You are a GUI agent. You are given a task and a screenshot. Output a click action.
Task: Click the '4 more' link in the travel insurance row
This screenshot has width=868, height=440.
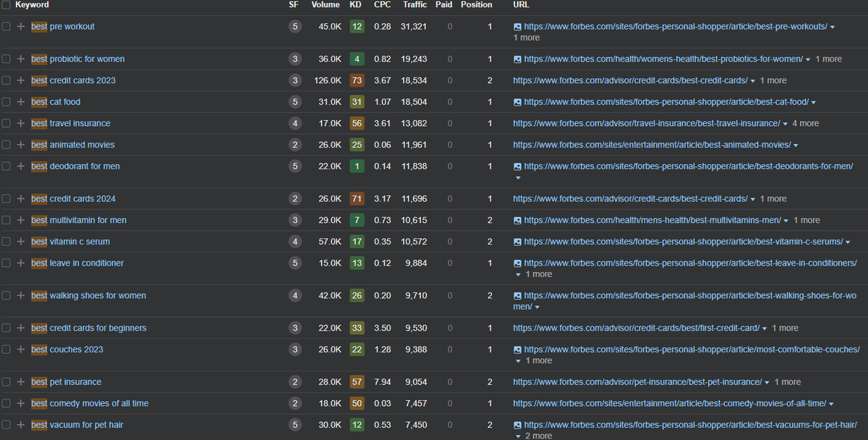tap(806, 124)
